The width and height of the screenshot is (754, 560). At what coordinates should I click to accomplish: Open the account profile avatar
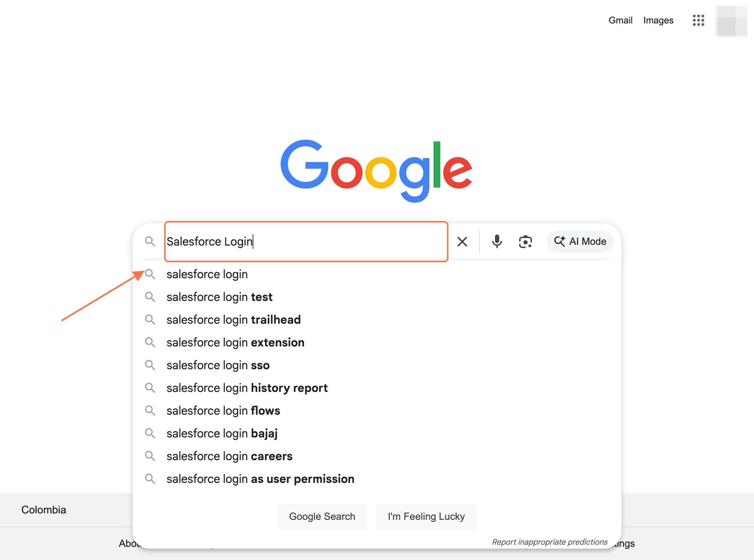click(x=731, y=21)
